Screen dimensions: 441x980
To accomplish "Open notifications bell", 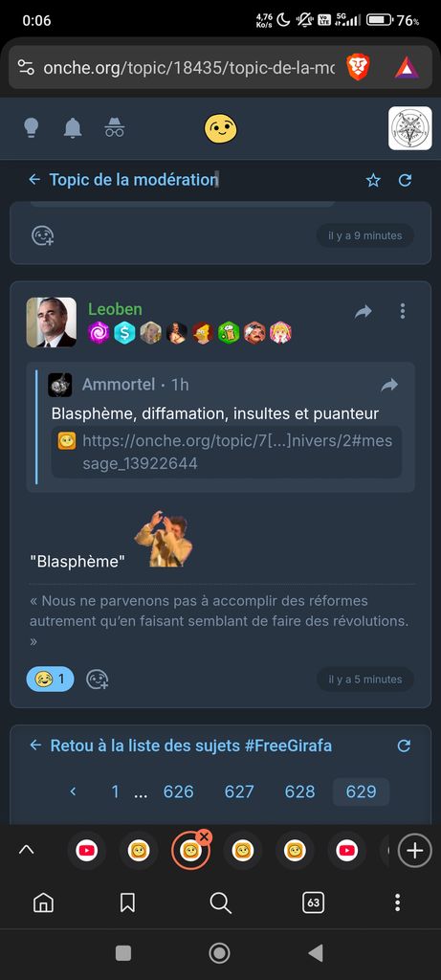I will pyautogui.click(x=73, y=127).
